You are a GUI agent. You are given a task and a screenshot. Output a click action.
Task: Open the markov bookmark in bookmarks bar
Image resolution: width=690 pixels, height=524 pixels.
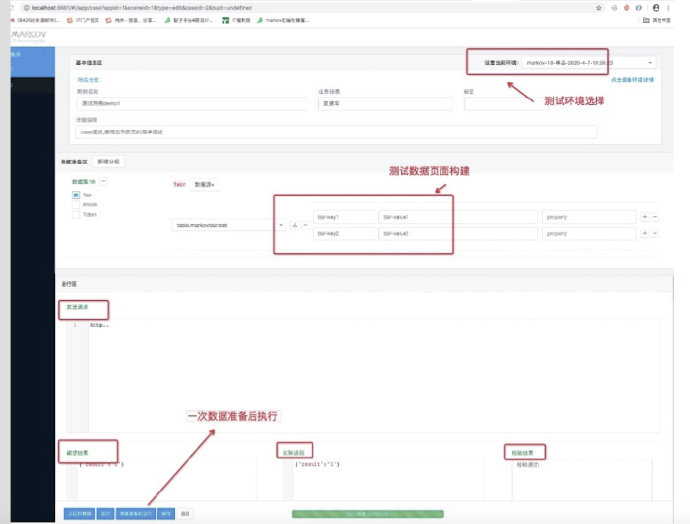click(283, 20)
